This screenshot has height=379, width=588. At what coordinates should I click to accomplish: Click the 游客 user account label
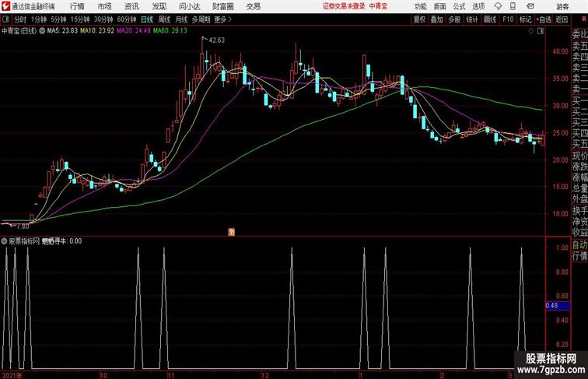click(562, 6)
